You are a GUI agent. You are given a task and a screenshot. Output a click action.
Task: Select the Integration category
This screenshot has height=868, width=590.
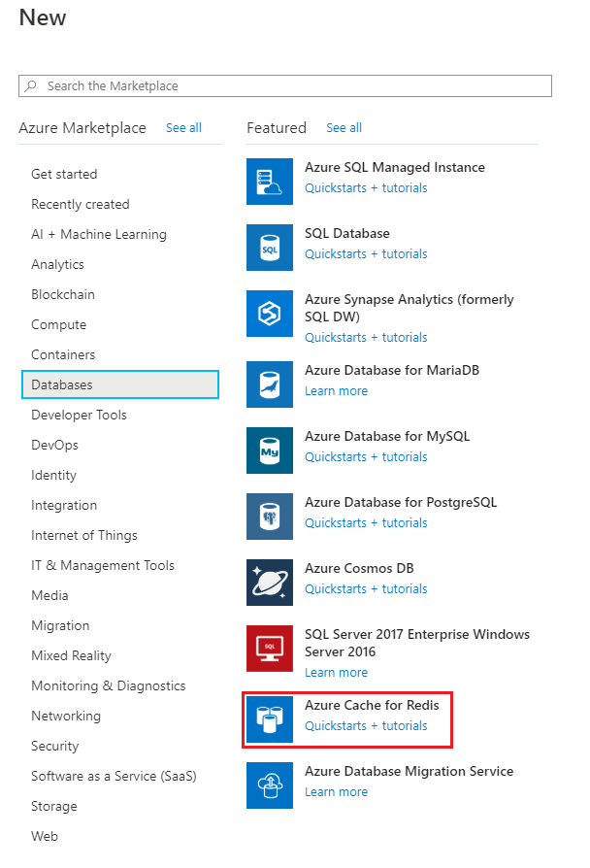pos(64,505)
